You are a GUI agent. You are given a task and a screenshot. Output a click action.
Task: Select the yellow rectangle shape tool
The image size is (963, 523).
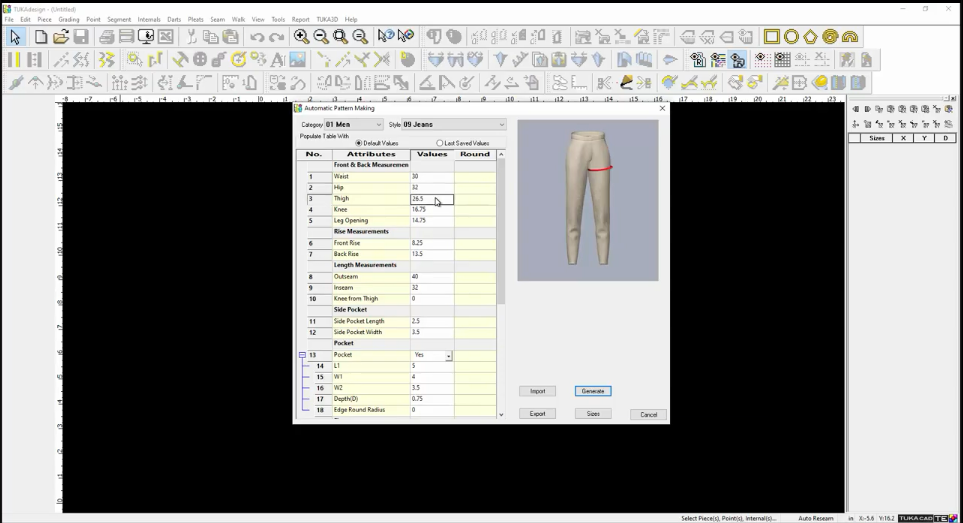tap(772, 37)
